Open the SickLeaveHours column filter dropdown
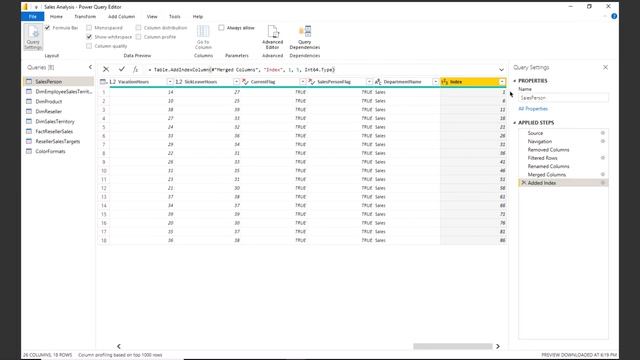The width and height of the screenshot is (640, 360). (x=236, y=82)
